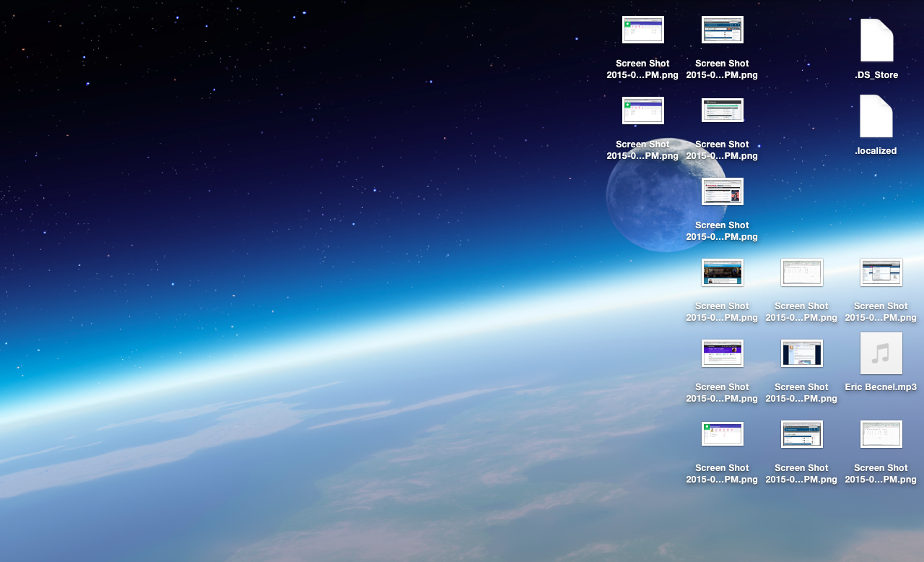Image resolution: width=924 pixels, height=562 pixels.
Task: Select the .DS_Store file icon
Action: [x=876, y=40]
